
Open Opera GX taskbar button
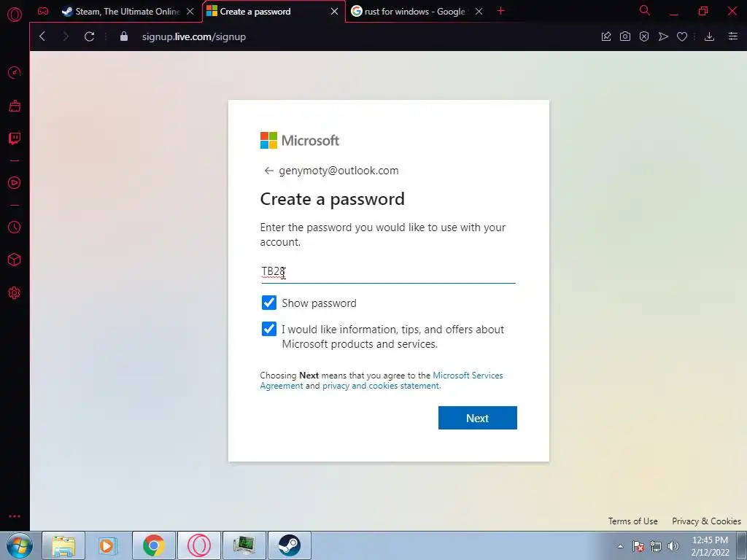(x=198, y=545)
